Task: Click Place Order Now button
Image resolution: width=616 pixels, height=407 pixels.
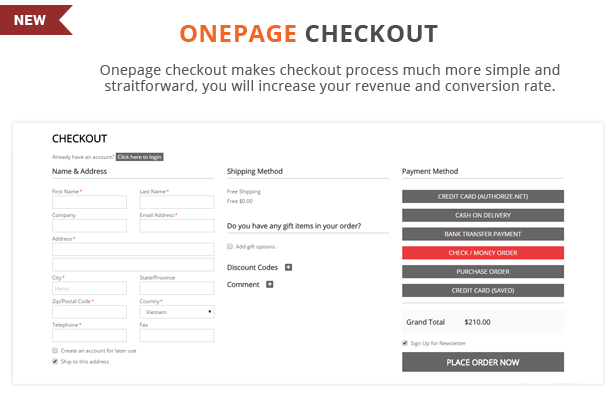Action: click(483, 362)
